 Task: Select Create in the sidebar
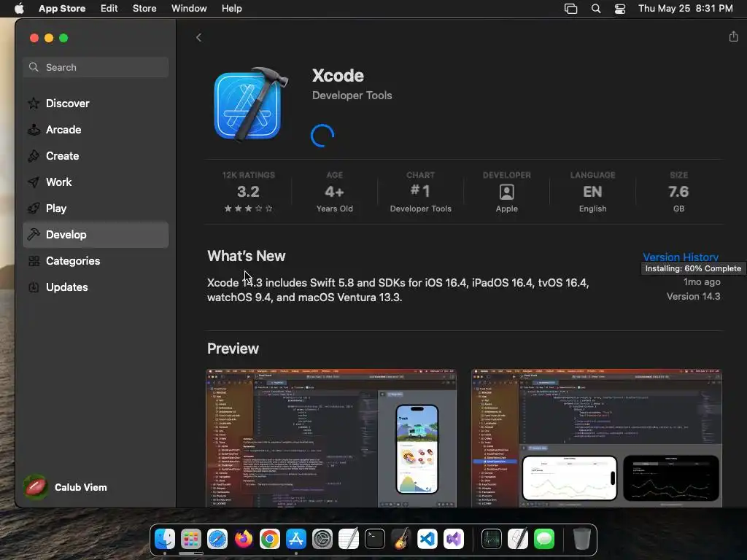coord(96,156)
